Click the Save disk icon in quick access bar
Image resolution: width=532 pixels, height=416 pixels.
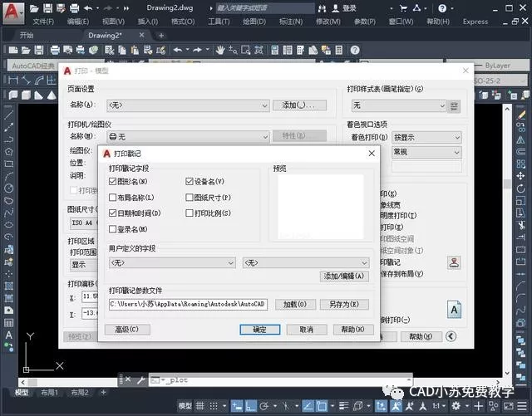pos(47,8)
